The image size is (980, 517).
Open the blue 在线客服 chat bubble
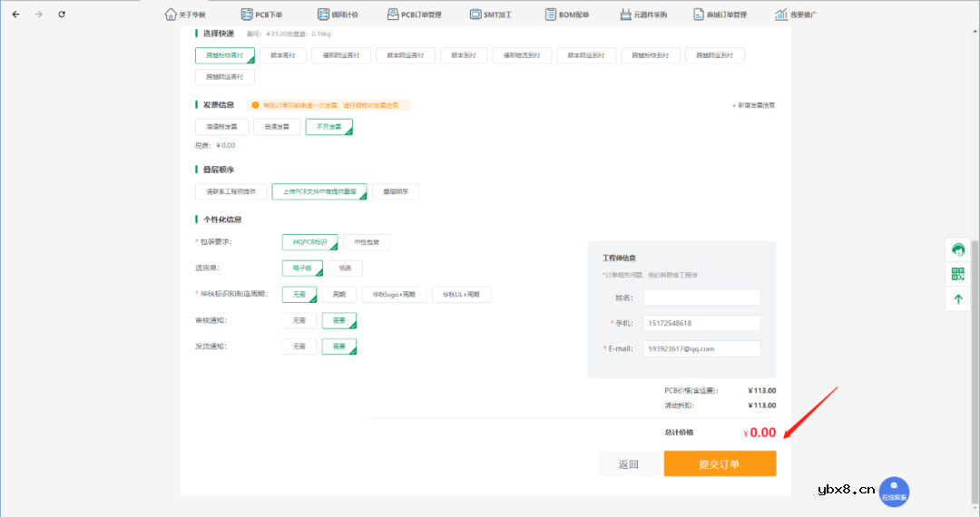click(894, 491)
